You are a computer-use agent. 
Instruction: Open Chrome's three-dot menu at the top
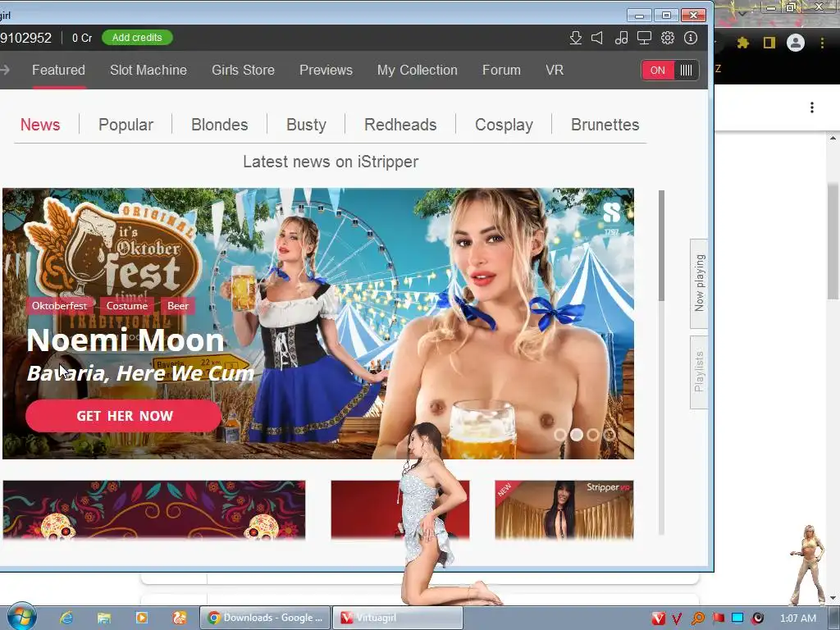(822, 43)
